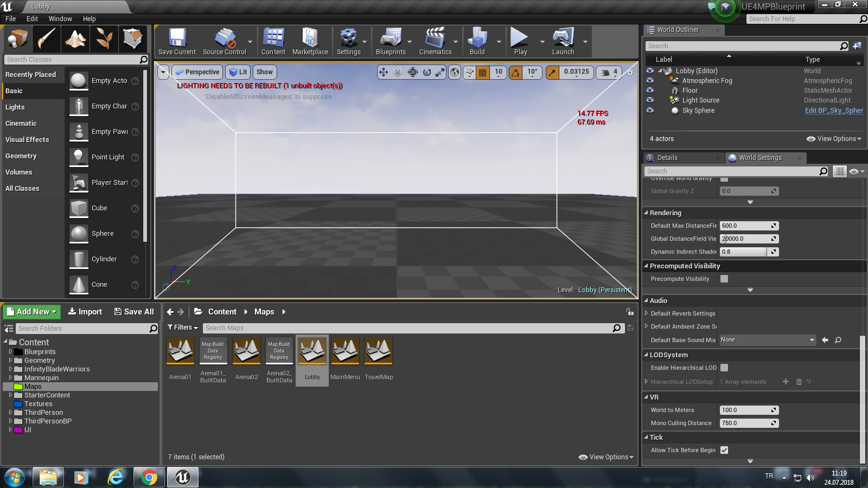Switch to the Details tab
Screen dimensions: 868x488
pyautogui.click(x=667, y=158)
